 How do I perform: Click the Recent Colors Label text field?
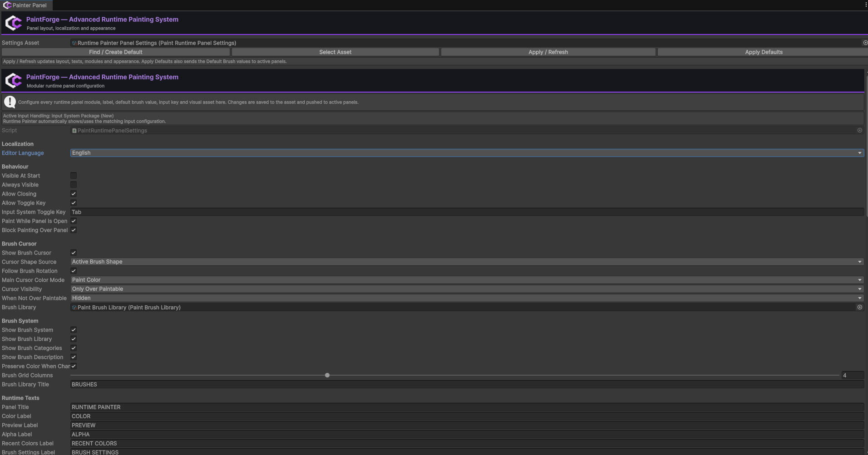tap(467, 443)
